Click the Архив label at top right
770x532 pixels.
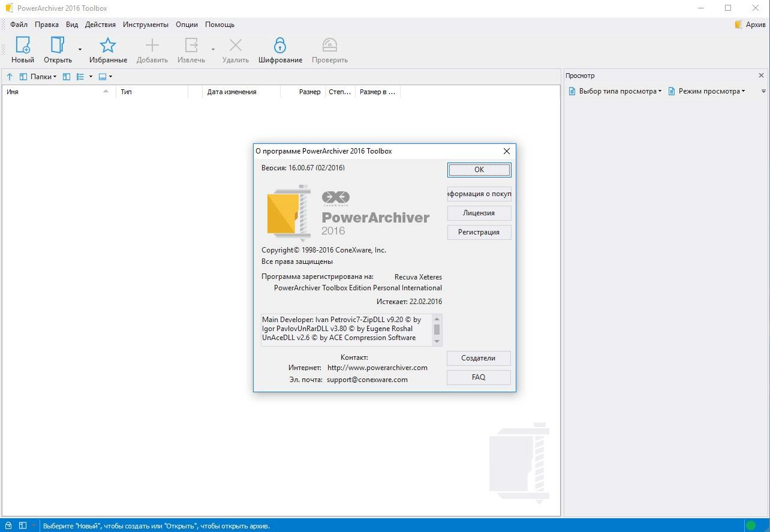coord(756,25)
